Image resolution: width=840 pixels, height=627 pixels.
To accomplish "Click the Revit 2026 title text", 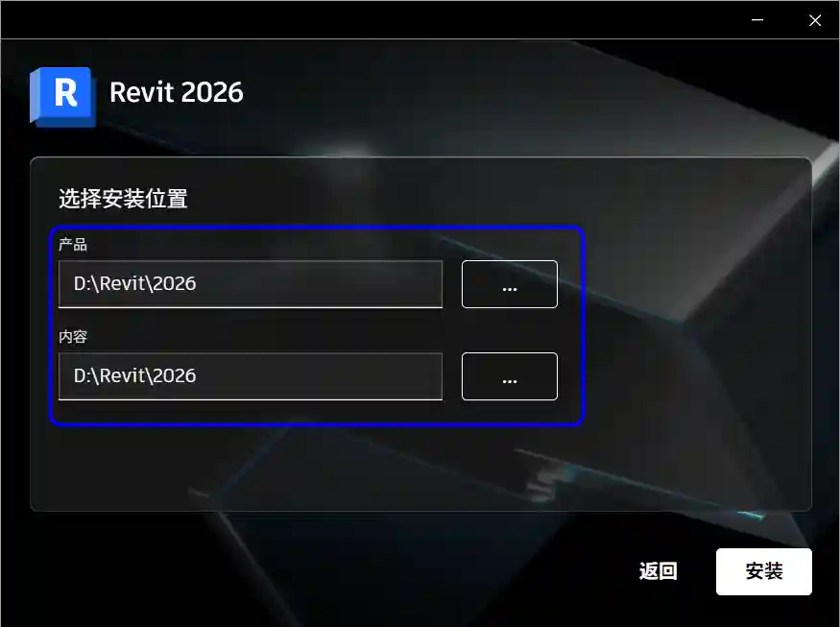I will coord(177,92).
